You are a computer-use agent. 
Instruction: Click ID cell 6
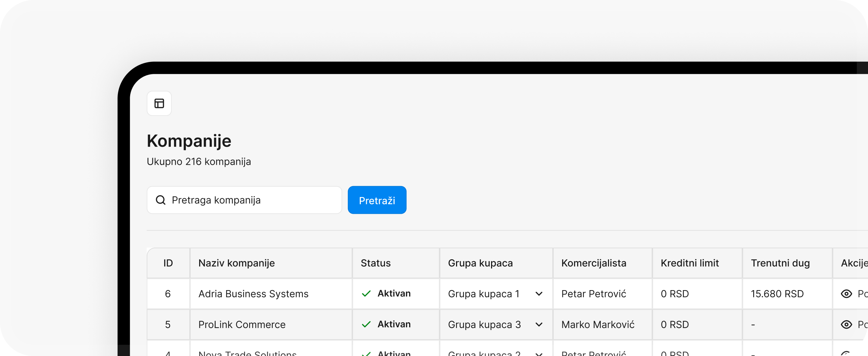pos(168,294)
